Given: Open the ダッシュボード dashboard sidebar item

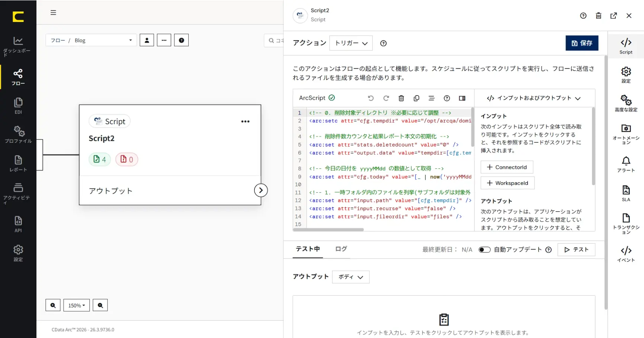Looking at the screenshot, I should (x=18, y=46).
